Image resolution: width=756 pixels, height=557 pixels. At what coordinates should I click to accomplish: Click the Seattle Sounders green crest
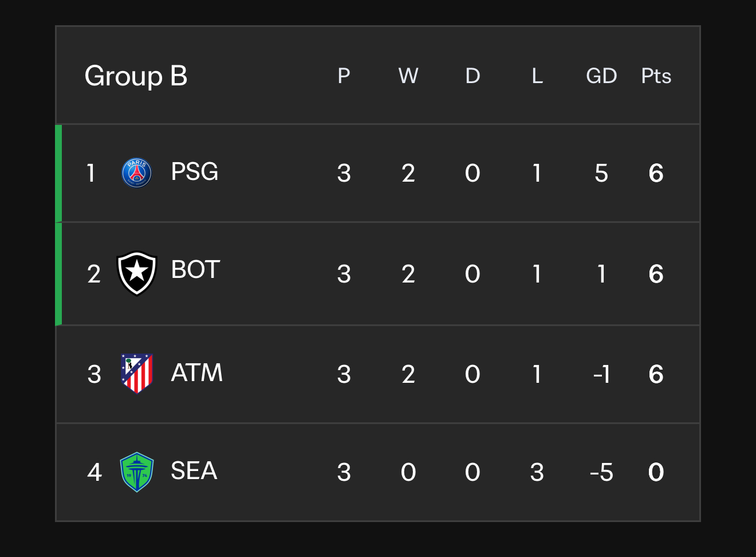pos(137,472)
